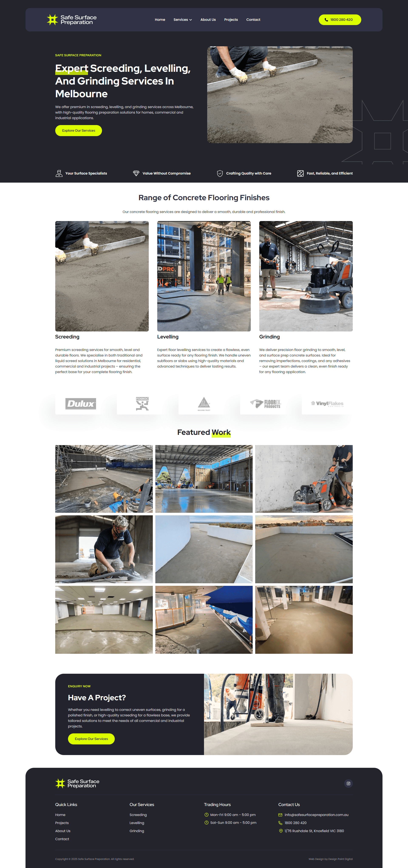Viewport: 408px width, 868px height.
Task: Click Design Point Digital credit link
Action: pos(340,859)
